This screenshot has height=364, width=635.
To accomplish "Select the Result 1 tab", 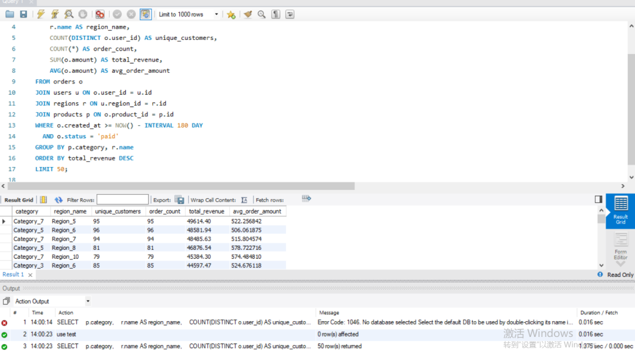I will click(x=14, y=275).
